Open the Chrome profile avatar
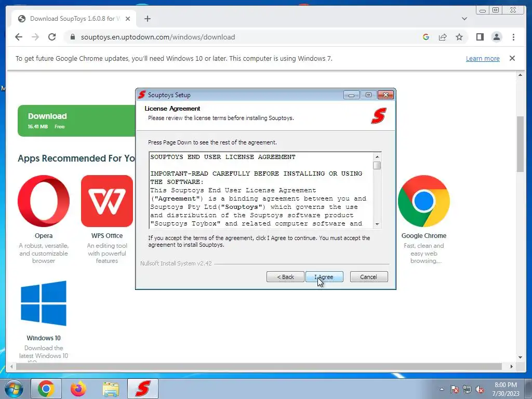The width and height of the screenshot is (532, 399). tap(496, 37)
